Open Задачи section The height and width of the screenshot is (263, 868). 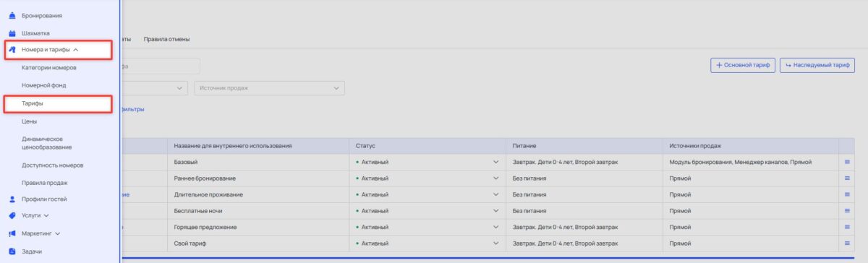tap(32, 251)
